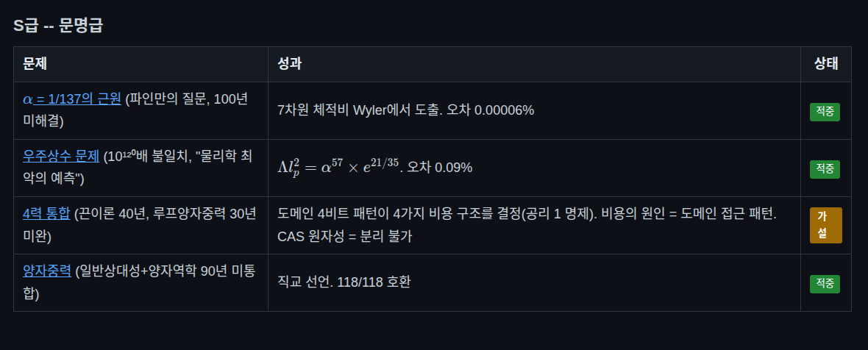Click the green 적중 badge in the α = 1/137 row
Image resolution: width=868 pixels, height=350 pixels.
pos(825,112)
